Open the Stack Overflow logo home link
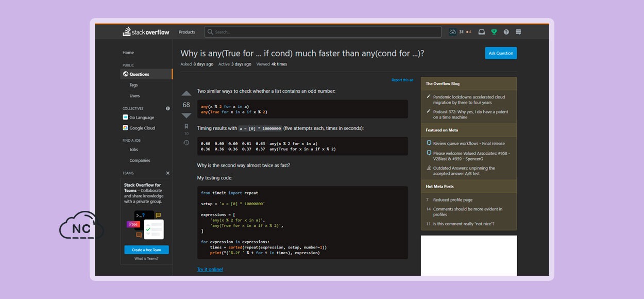This screenshot has width=644, height=299. [x=146, y=32]
